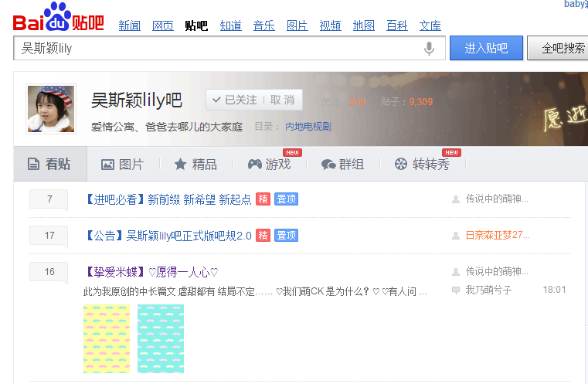
Task: Click reply count 17 on 公告 post
Action: [49, 236]
